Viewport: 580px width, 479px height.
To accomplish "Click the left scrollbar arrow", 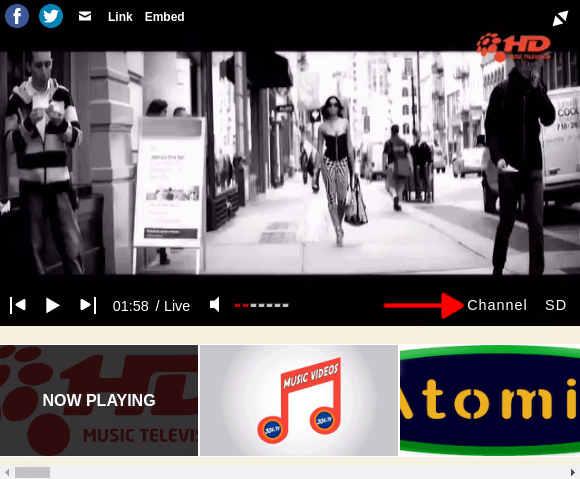I will [x=7, y=472].
